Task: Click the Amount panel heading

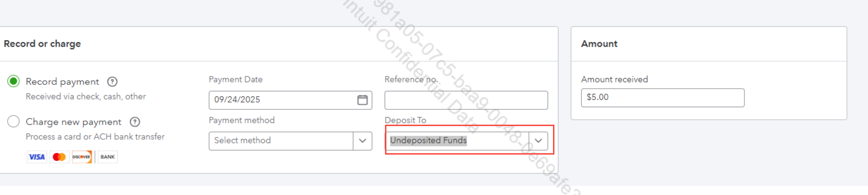Action: (x=599, y=44)
